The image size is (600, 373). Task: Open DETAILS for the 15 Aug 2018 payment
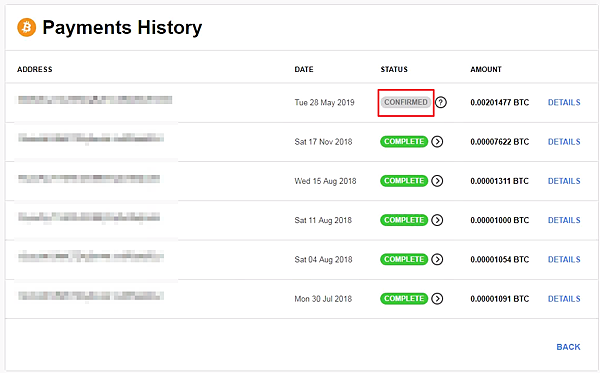564,181
